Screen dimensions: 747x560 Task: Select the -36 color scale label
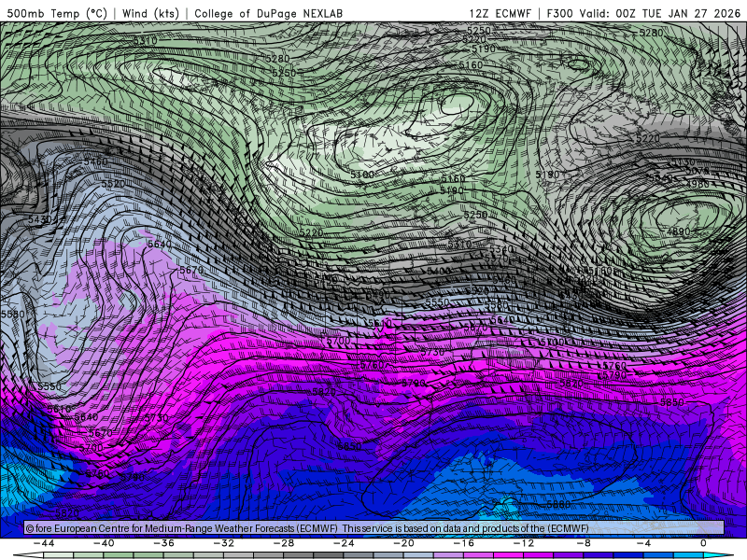pos(164,543)
